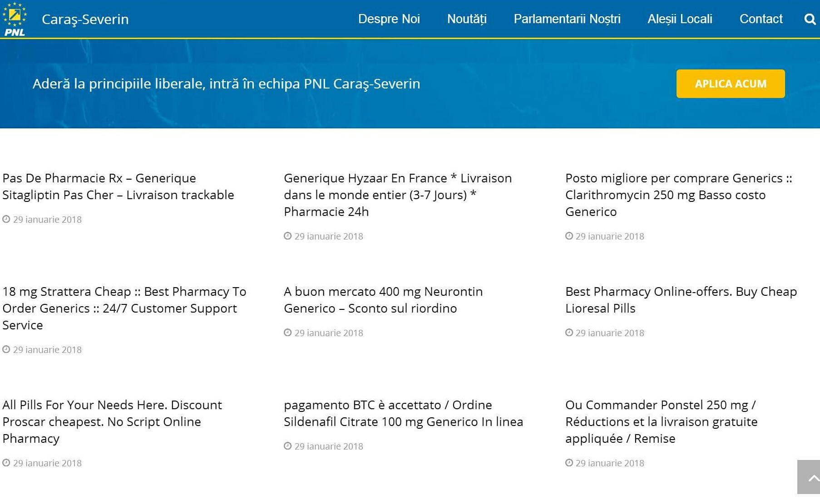Open the search magnifier icon

pyautogui.click(x=810, y=19)
